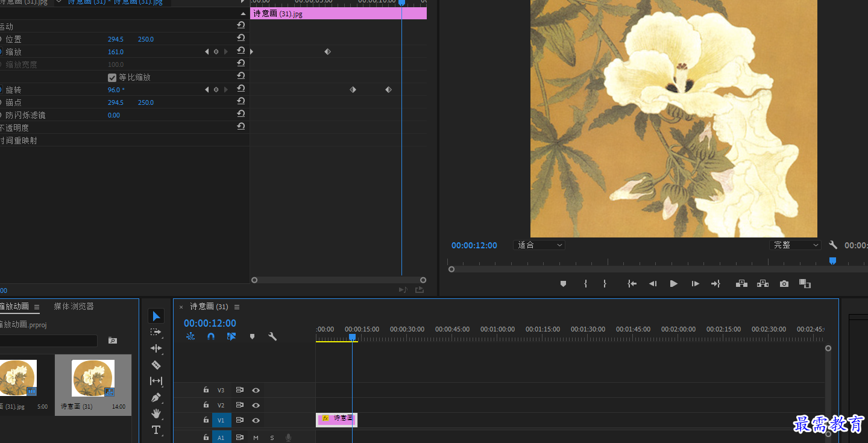Image resolution: width=868 pixels, height=443 pixels.
Task: Click the 缩放 value 161.0
Action: [x=116, y=52]
